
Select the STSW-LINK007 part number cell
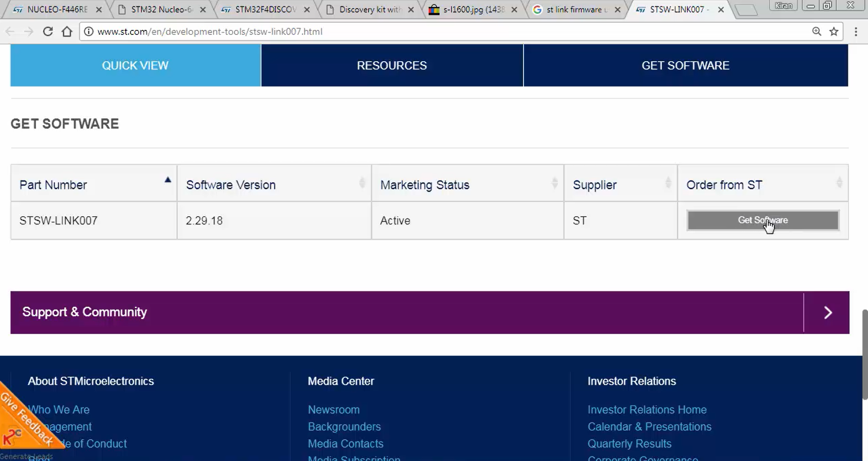point(94,220)
